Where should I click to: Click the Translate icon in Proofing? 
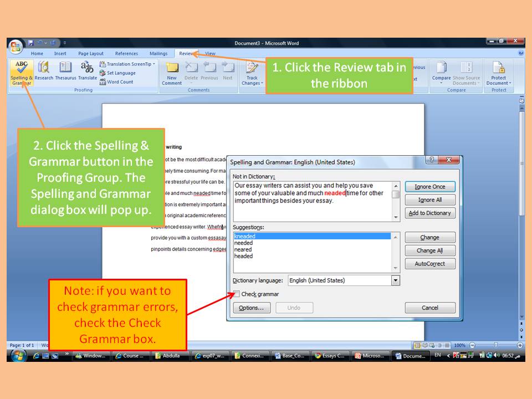click(x=88, y=71)
